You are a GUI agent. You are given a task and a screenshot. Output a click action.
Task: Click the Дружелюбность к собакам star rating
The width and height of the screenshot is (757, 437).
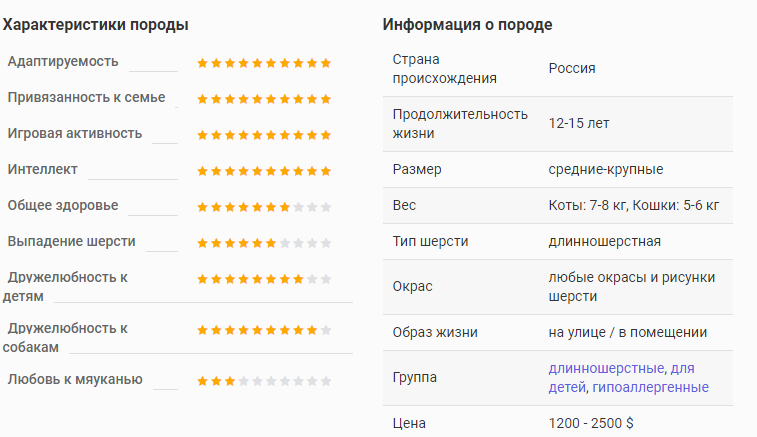tap(264, 330)
